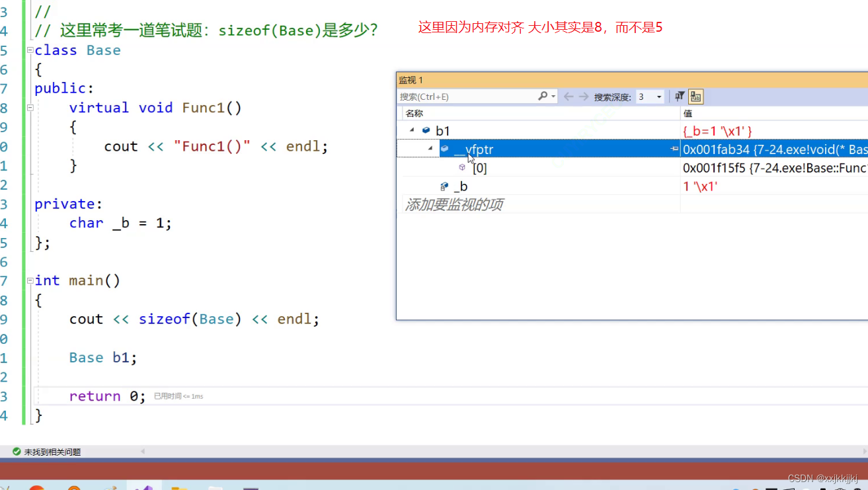This screenshot has height=490, width=868.
Task: Click the magnifier icon in the watch search box
Action: tap(543, 97)
